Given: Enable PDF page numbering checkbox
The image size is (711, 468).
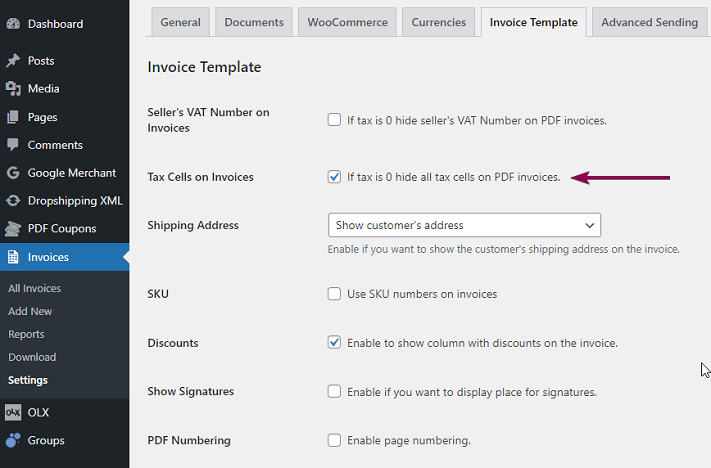Looking at the screenshot, I should pos(335,440).
